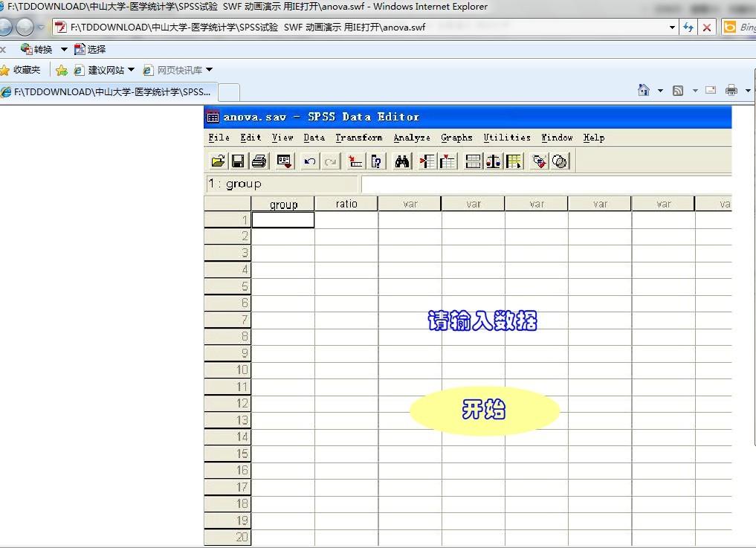Viewport: 756px width, 548px height.
Task: Open the SPSS Window menu
Action: point(558,138)
